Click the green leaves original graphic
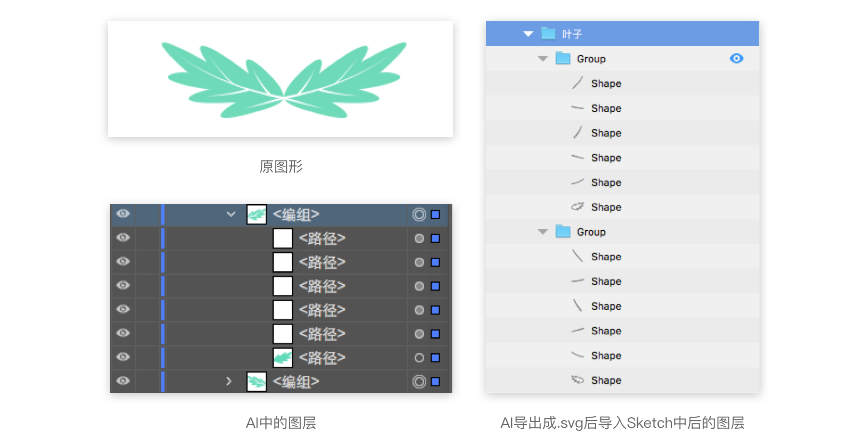Viewport: 868px width, 448px height. pyautogui.click(x=284, y=80)
